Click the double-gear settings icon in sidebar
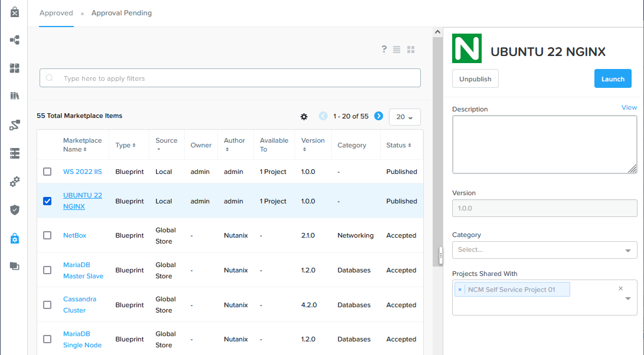Image resolution: width=644 pixels, height=355 pixels. [15, 182]
